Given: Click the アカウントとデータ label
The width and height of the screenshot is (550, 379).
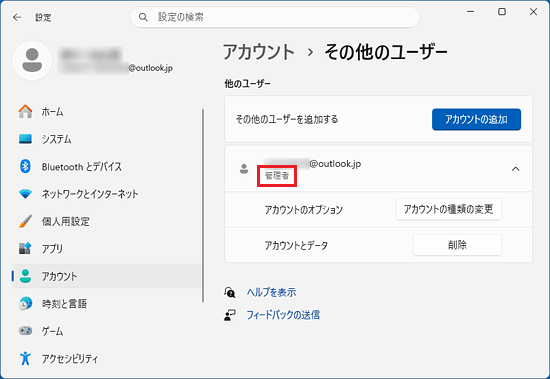Looking at the screenshot, I should [x=296, y=245].
